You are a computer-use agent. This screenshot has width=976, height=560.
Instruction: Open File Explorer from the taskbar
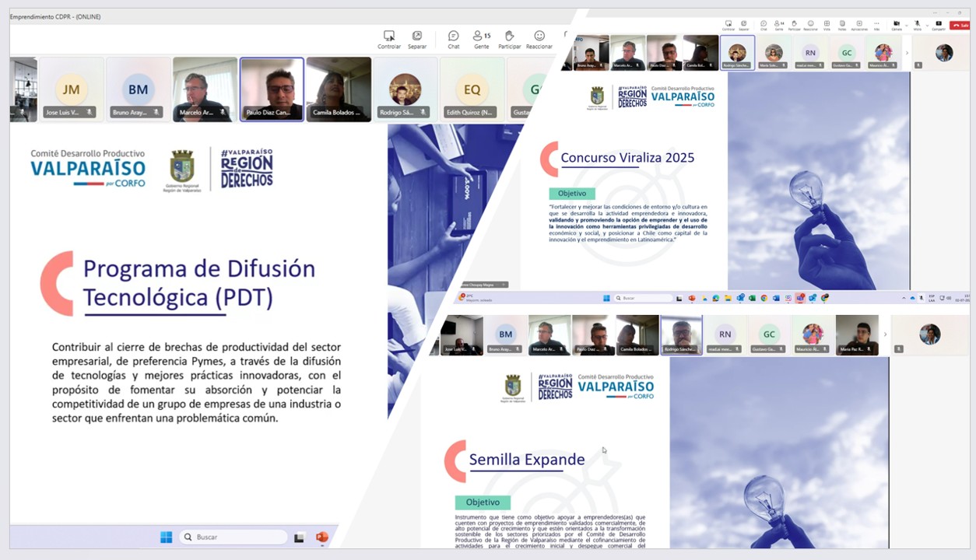click(728, 298)
